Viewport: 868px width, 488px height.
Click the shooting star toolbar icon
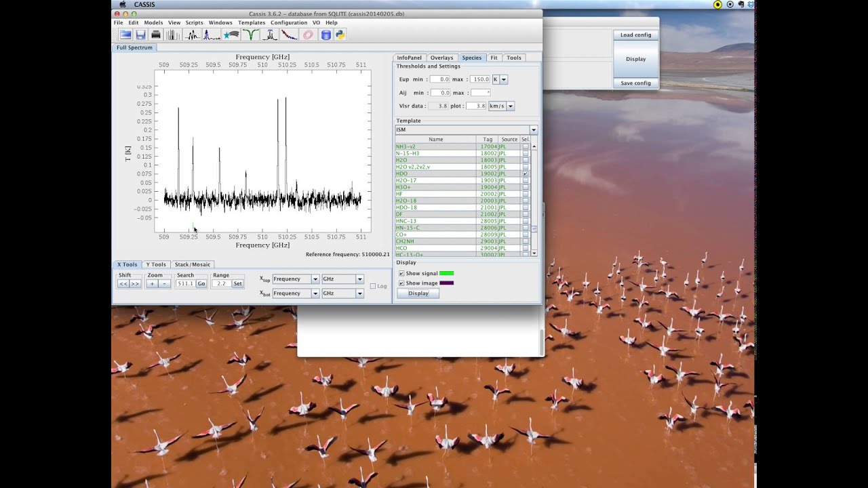tap(231, 35)
